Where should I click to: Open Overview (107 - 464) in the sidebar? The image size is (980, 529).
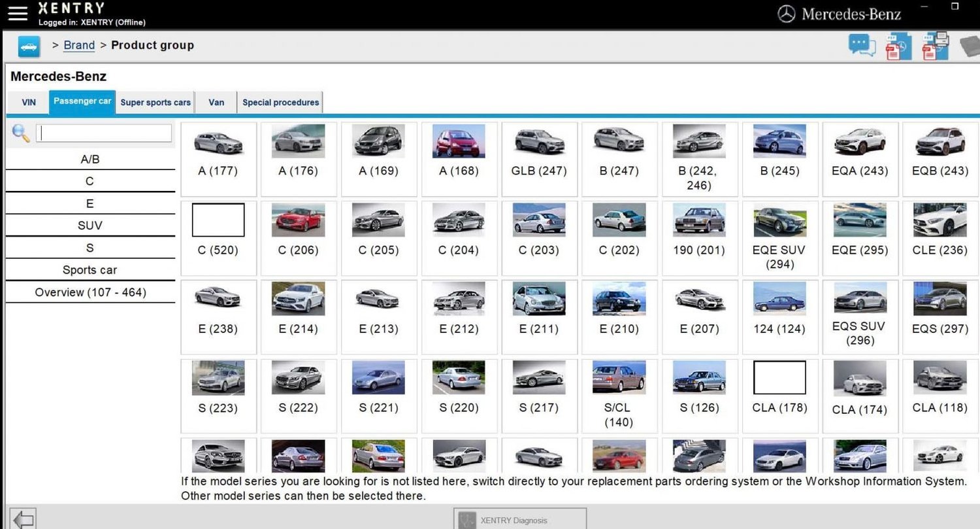90,292
